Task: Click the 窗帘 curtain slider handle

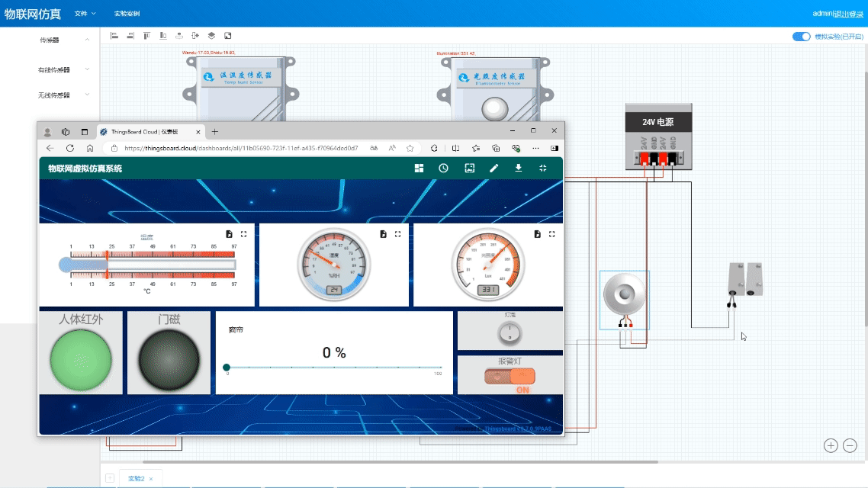Action: [227, 368]
